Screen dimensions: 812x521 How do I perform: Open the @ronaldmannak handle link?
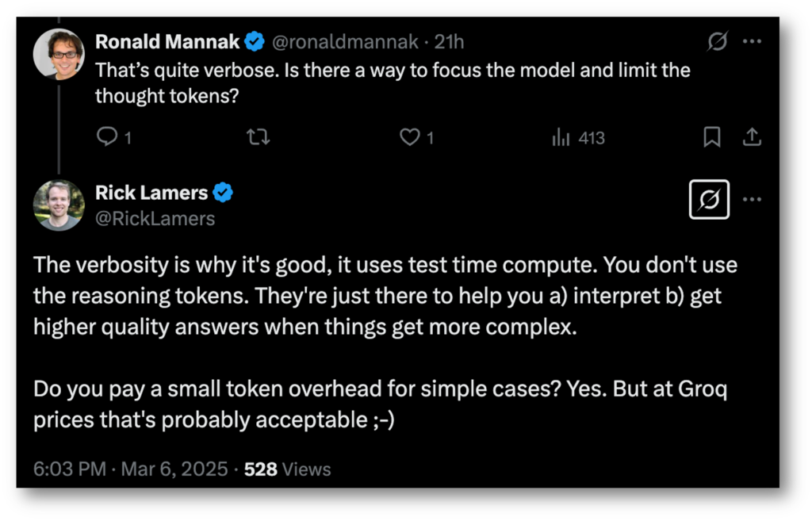coord(345,42)
